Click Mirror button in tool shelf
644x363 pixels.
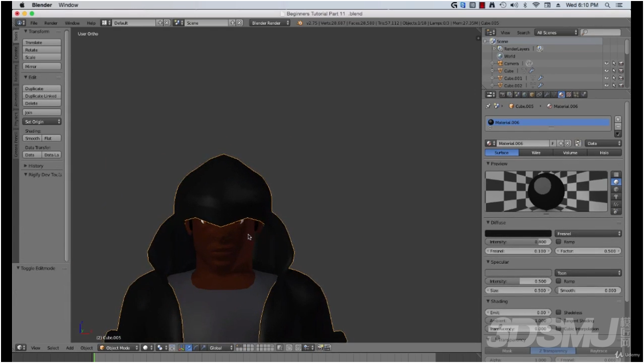pos(42,66)
